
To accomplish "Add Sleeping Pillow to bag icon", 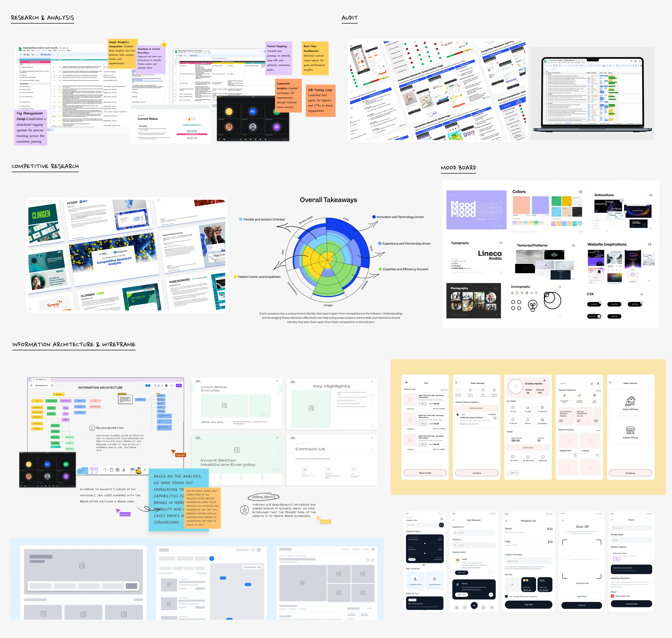I will tap(575, 455).
